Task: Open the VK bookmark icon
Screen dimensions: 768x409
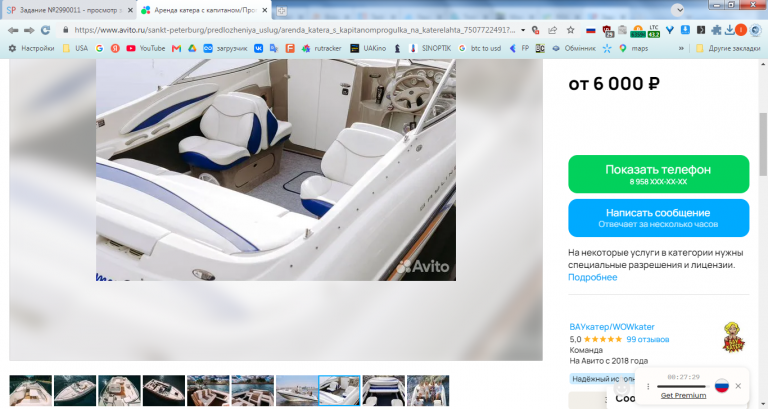Action: tap(258, 48)
